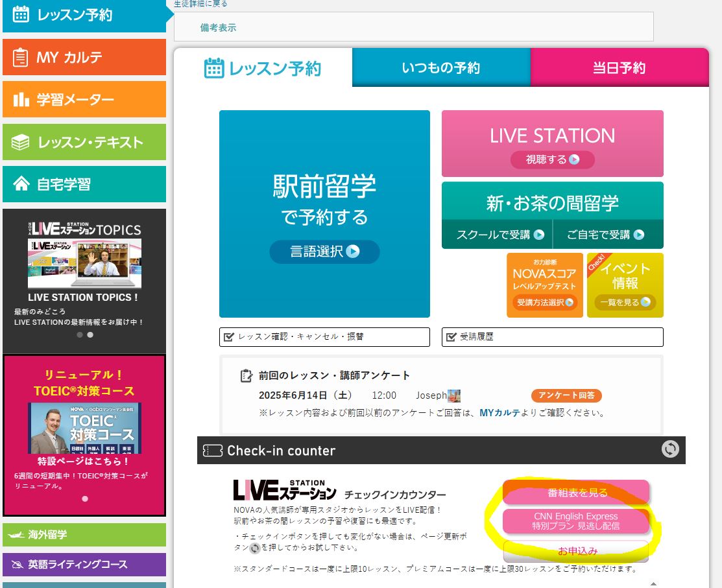Click the 自宅学習 house icon
The image size is (722, 588).
pyautogui.click(x=21, y=185)
